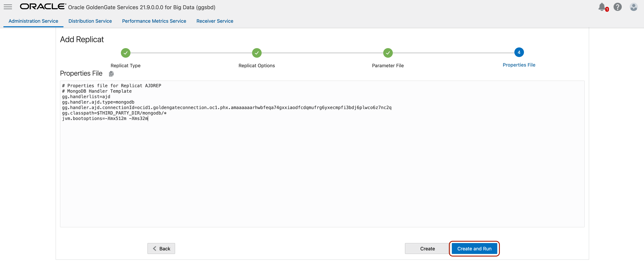
Task: Open the hamburger navigation menu
Action: (x=8, y=7)
